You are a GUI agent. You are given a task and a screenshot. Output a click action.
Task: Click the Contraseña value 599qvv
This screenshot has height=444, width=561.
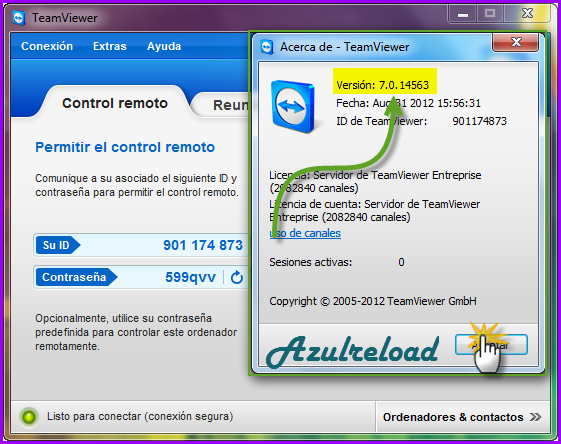[191, 277]
